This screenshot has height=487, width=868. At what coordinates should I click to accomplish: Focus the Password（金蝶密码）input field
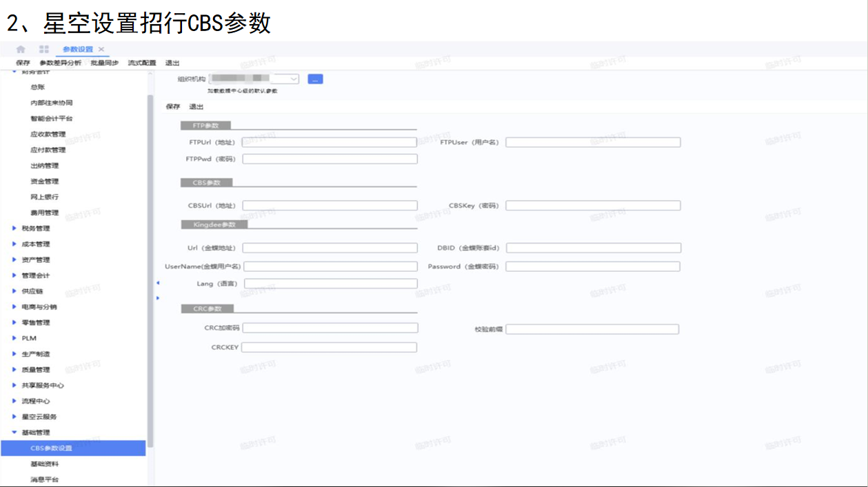tap(593, 266)
